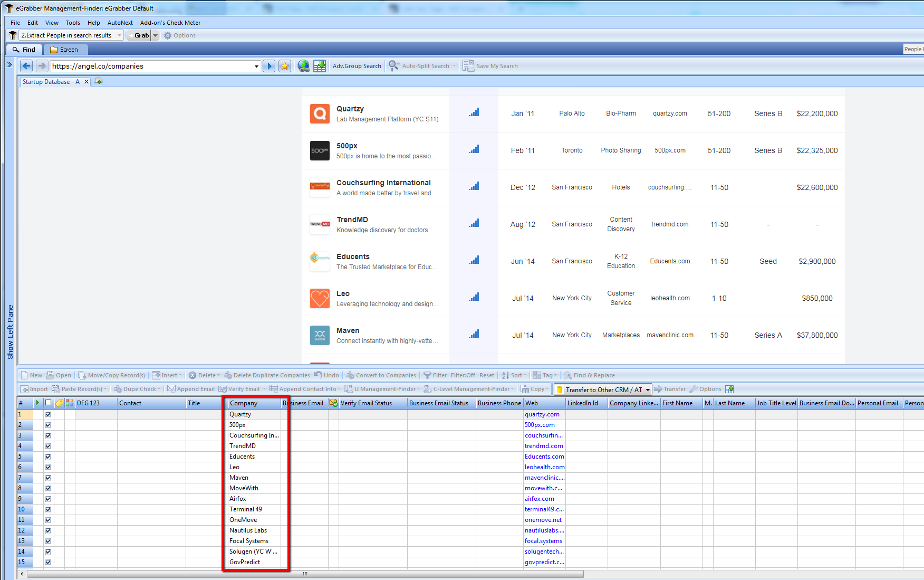
Task: Uncheck row 15 GovPredict checkbox
Action: coord(49,562)
